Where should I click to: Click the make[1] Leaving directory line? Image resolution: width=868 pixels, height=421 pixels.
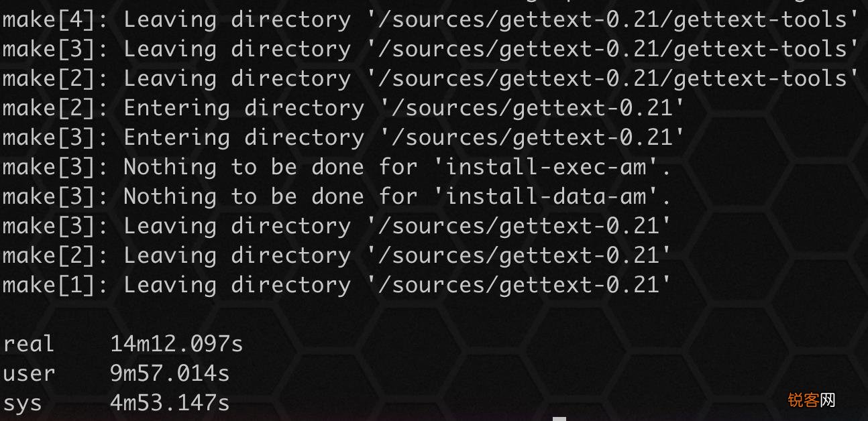point(337,285)
